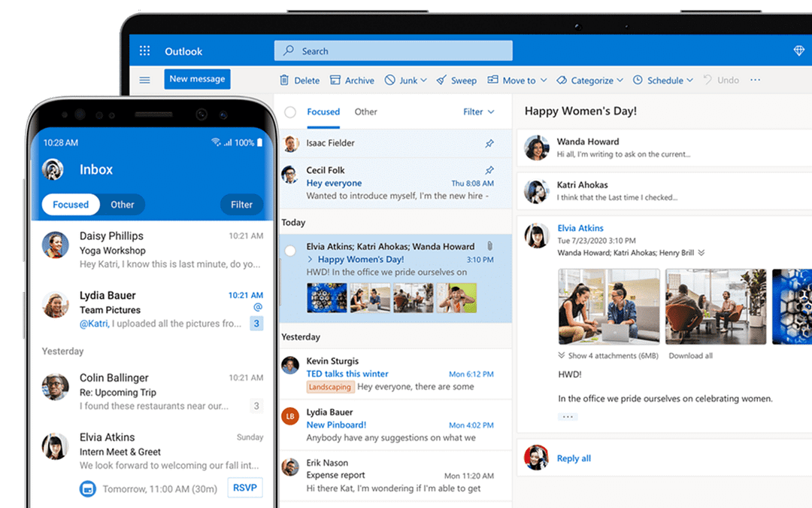This screenshot has height=508, width=812.
Task: Tap the RSVP button
Action: coord(245,488)
